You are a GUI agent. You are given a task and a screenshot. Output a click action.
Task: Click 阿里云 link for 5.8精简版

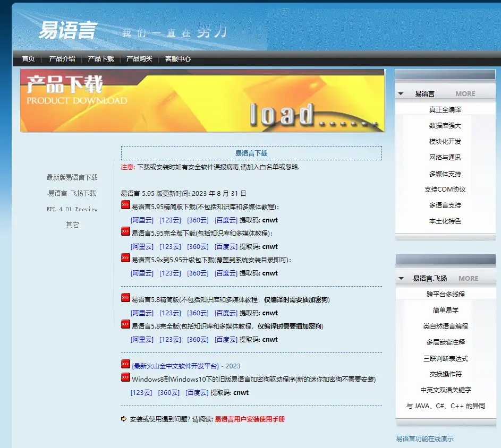coord(142,313)
